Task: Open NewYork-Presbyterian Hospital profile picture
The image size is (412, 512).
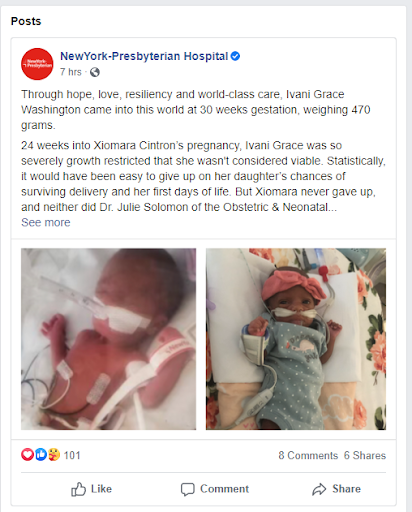Action: 37,64
